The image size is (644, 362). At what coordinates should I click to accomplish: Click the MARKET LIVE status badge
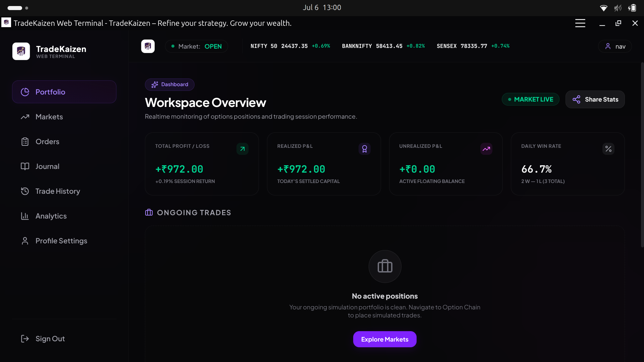530,99
